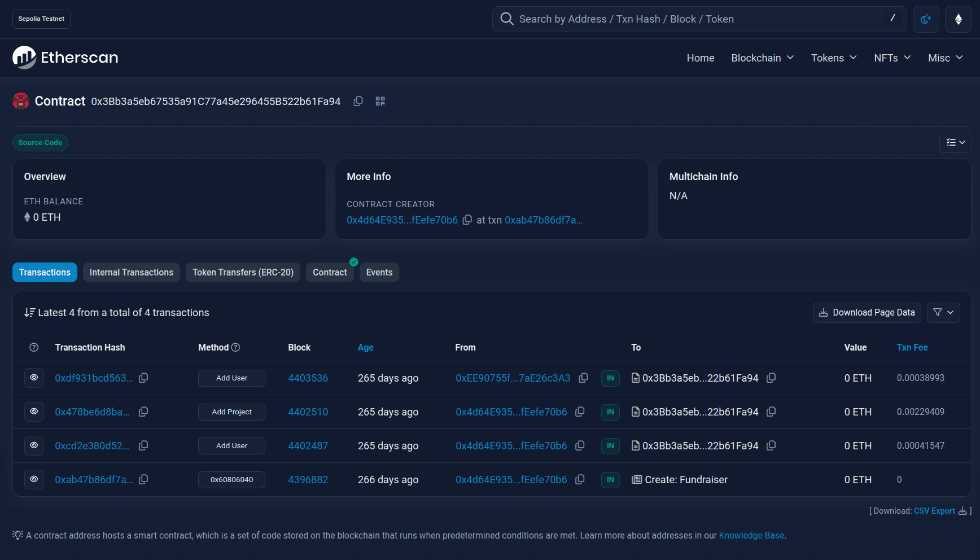Preview the 0xcd2e380d52... transaction with eye icon
Screen dimensions: 980x560
(34, 445)
